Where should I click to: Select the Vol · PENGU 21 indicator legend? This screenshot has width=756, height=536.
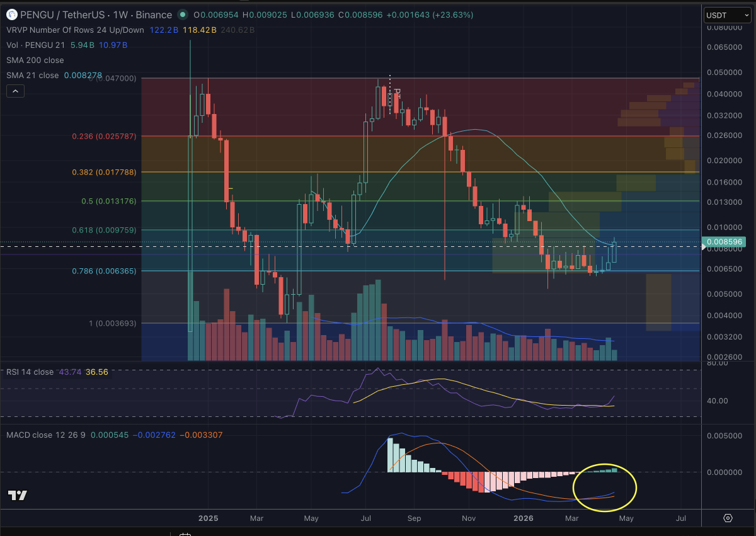(36, 45)
